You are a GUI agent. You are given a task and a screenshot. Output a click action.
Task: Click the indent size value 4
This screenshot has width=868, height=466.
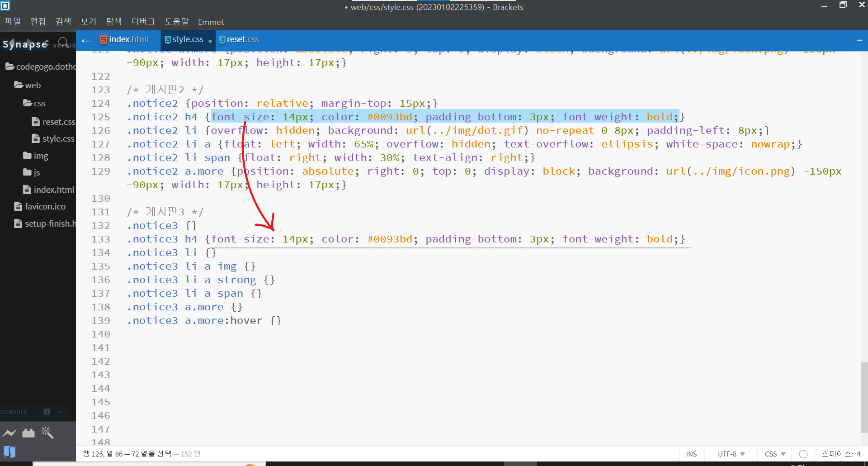tap(859, 454)
